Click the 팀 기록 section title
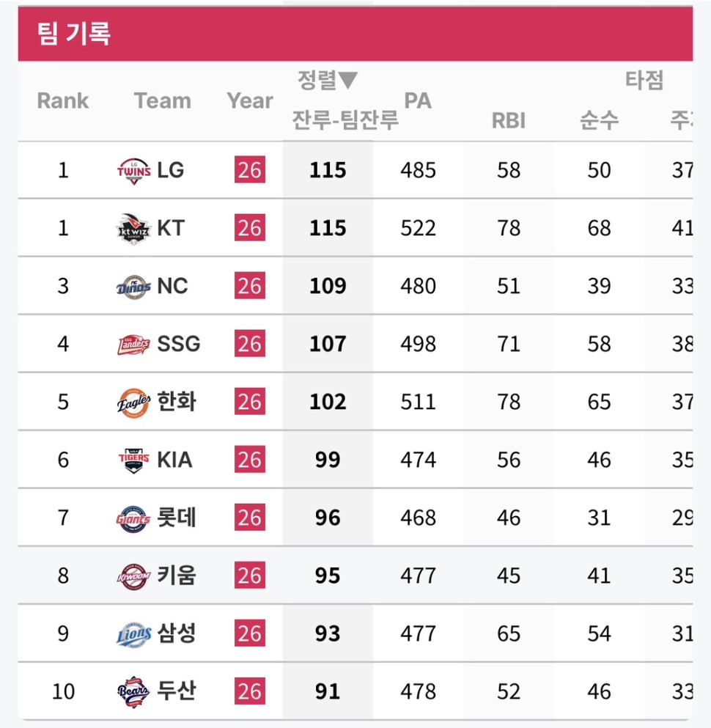The image size is (711, 728). point(74,34)
